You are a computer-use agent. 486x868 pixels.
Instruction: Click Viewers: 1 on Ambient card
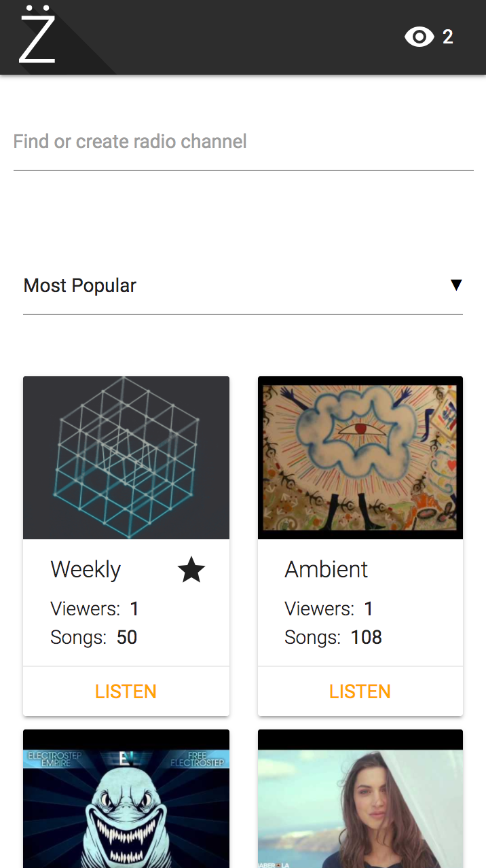329,609
